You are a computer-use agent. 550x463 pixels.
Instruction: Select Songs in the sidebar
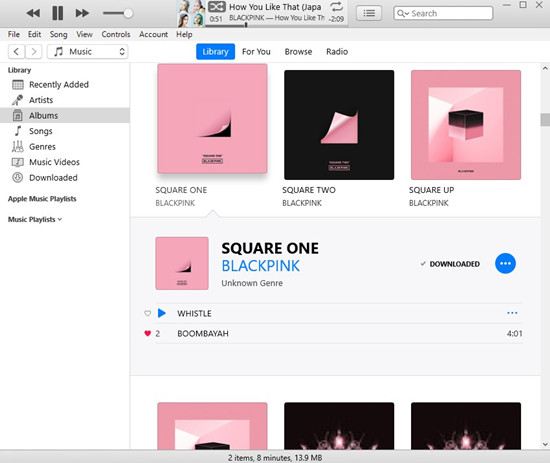coord(65,131)
